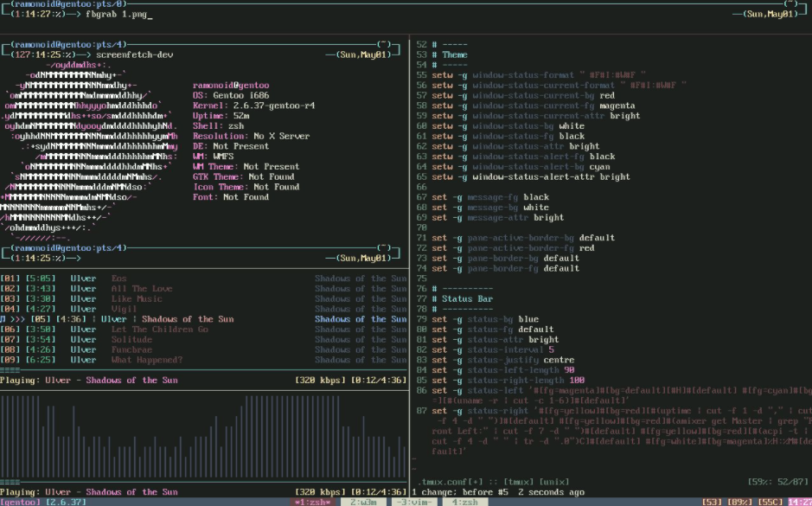Click the Uptime: 52m line
812x506 pixels.
pos(221,116)
